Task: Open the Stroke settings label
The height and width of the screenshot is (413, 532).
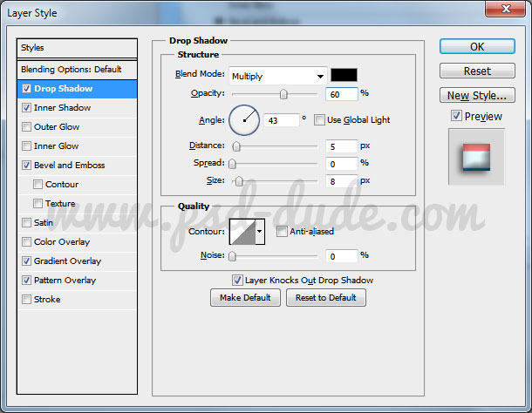Action: (47, 300)
